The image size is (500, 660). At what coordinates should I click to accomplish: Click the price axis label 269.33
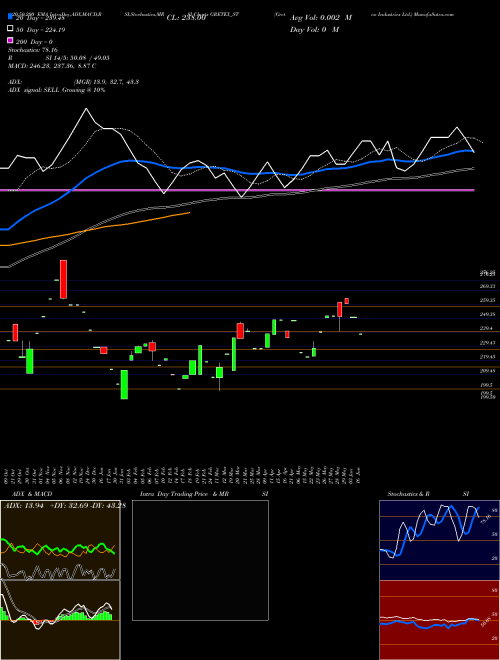tap(487, 286)
